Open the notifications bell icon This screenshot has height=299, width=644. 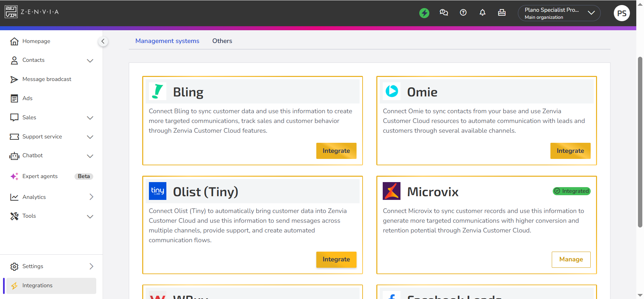point(482,13)
